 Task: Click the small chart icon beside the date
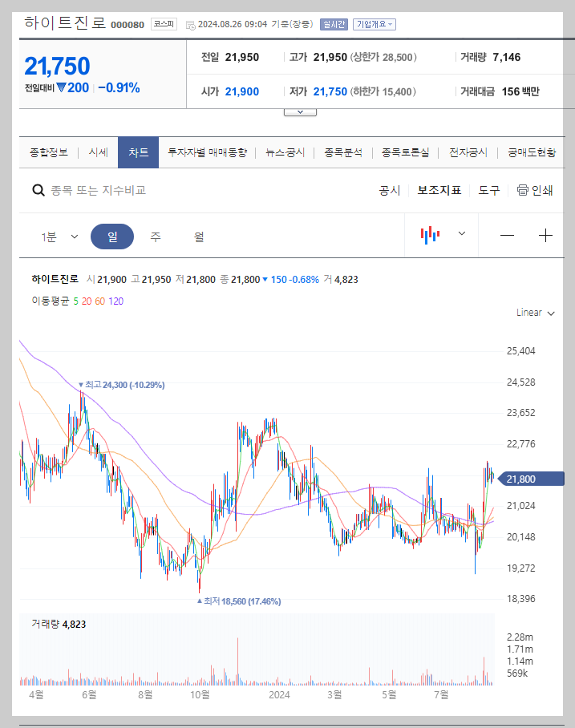189,24
